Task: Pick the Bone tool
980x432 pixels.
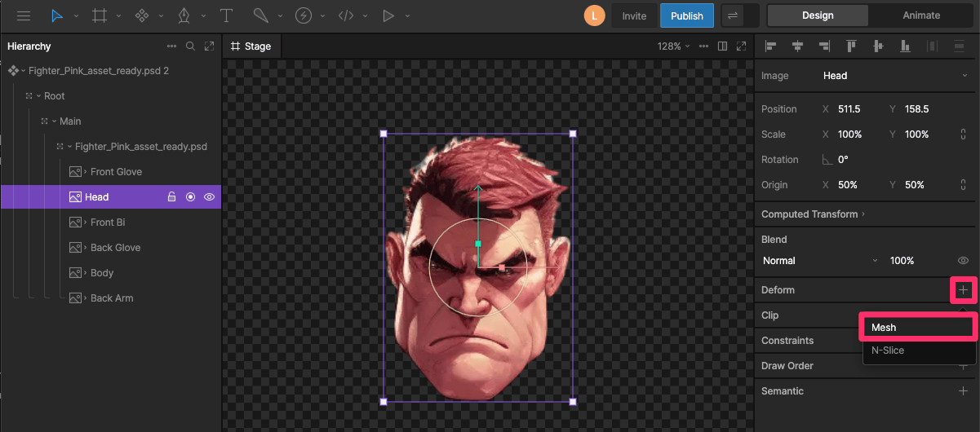Action: [x=260, y=15]
